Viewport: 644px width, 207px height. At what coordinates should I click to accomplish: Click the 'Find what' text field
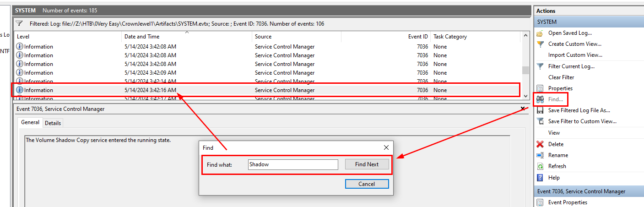point(293,164)
